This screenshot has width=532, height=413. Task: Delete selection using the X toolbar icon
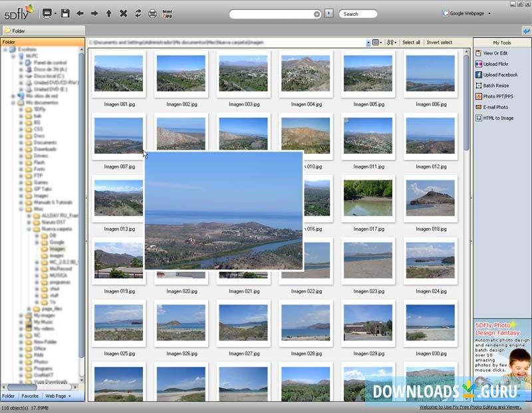click(123, 13)
